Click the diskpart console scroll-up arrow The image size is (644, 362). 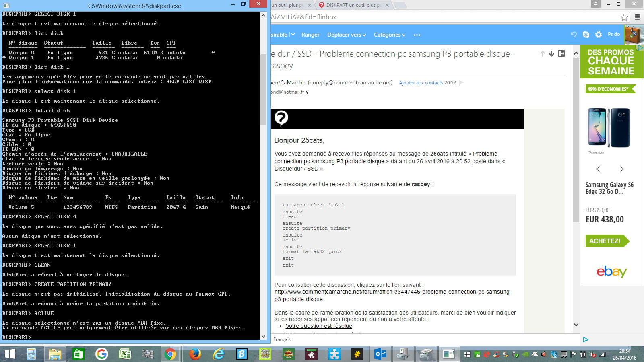point(264,15)
